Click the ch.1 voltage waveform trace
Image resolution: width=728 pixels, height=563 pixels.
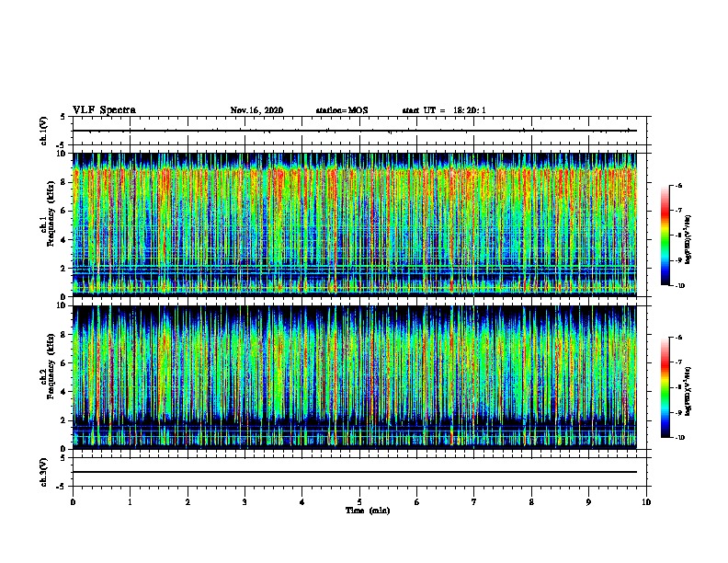click(x=355, y=131)
